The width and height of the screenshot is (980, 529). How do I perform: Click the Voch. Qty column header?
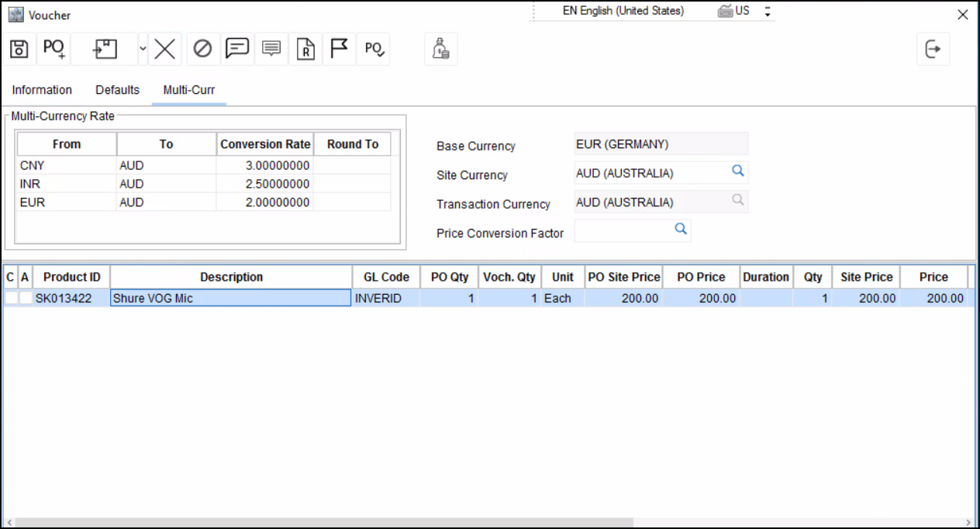click(509, 277)
